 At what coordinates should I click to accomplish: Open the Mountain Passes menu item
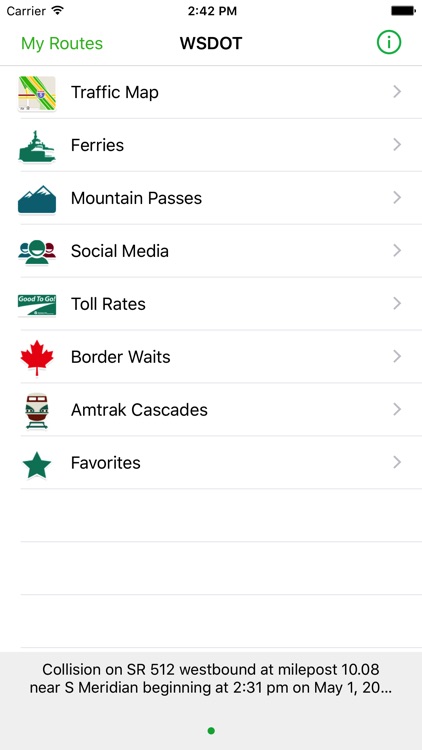click(x=211, y=198)
